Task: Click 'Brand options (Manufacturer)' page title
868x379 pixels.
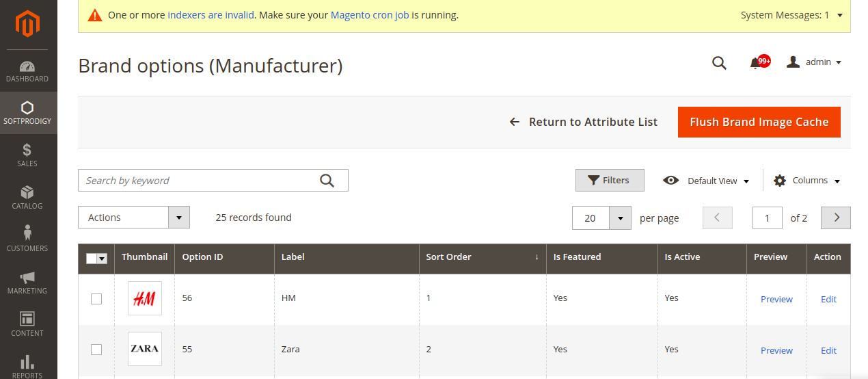Action: 211,66
